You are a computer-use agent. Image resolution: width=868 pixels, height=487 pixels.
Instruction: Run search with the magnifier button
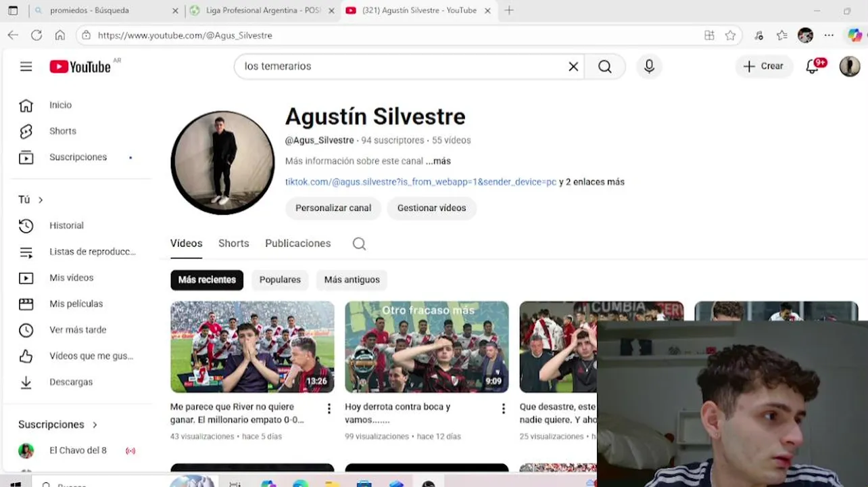click(604, 66)
